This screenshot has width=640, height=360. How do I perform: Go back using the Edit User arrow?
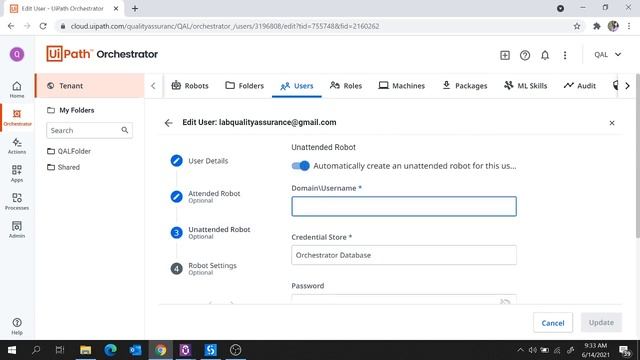coord(169,123)
